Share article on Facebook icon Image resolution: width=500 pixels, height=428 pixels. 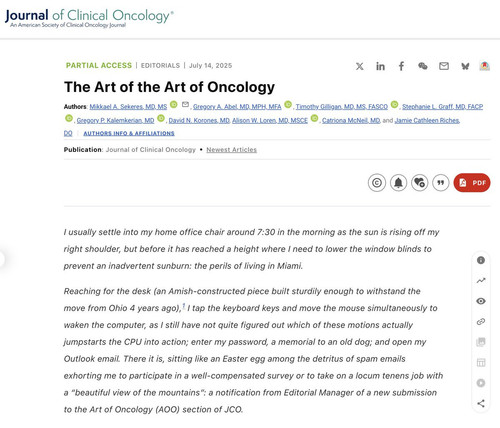(x=401, y=66)
